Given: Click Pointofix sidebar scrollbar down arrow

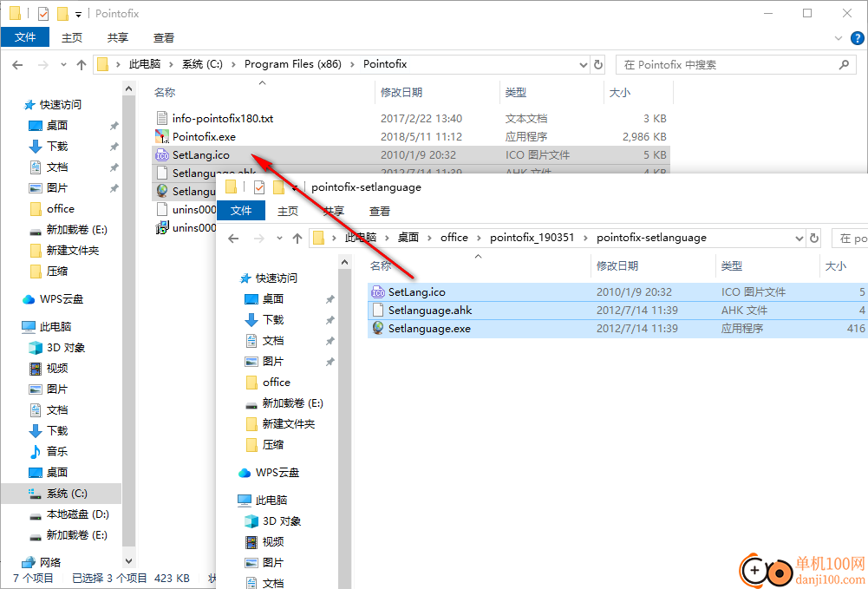Looking at the screenshot, I should click(x=128, y=562).
